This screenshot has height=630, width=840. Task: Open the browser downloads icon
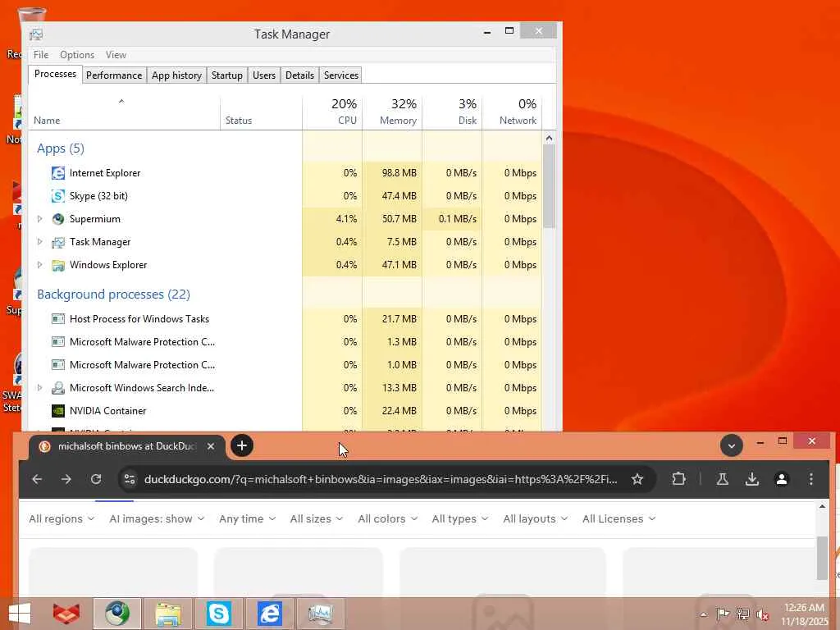752,479
